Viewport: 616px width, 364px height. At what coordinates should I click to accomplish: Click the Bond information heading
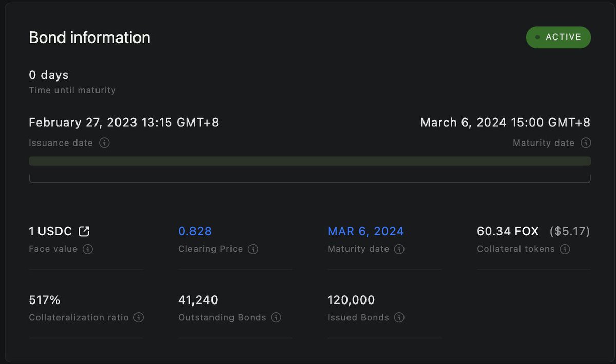tap(89, 37)
